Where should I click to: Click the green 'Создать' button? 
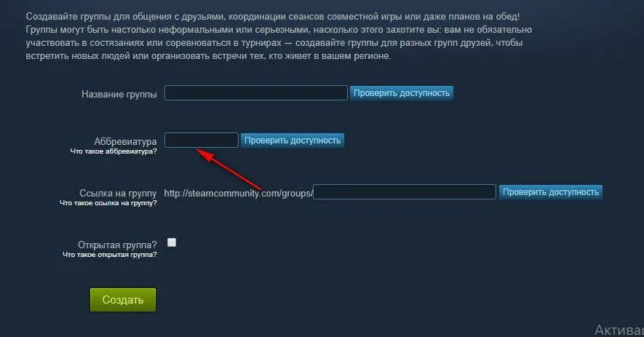(x=123, y=300)
